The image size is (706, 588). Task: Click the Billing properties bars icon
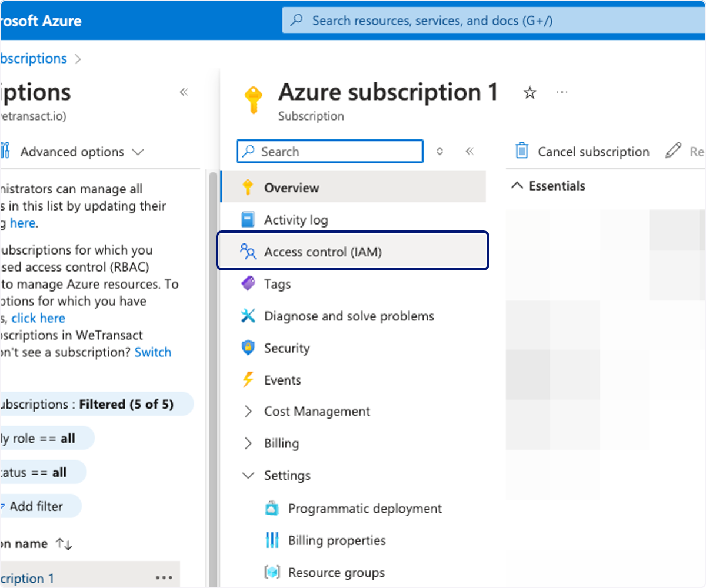(x=272, y=540)
